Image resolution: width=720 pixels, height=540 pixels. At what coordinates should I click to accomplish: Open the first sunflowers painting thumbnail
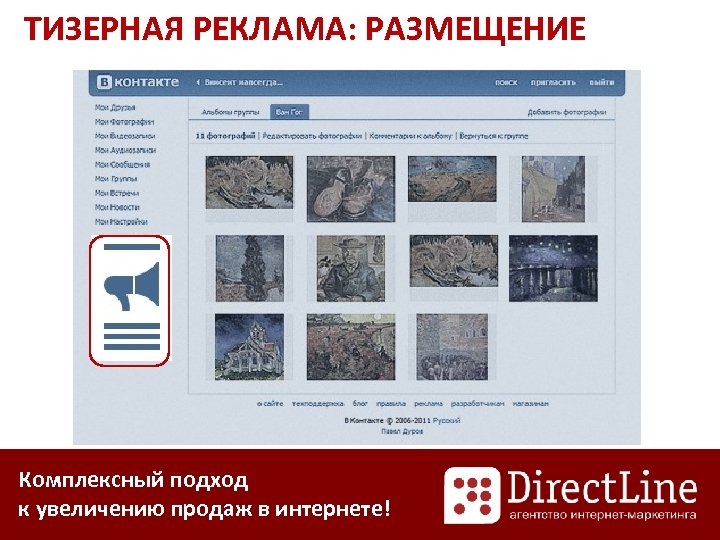pyautogui.click(x=249, y=182)
